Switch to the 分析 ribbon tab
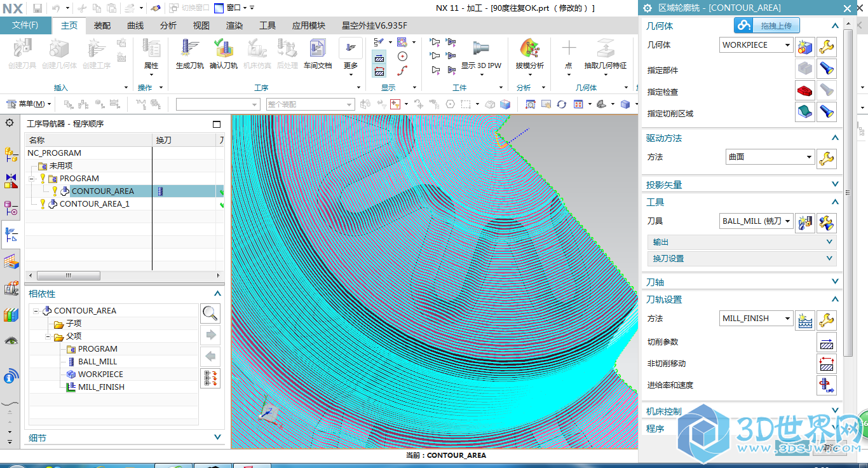The width and height of the screenshot is (868, 468). pyautogui.click(x=168, y=25)
